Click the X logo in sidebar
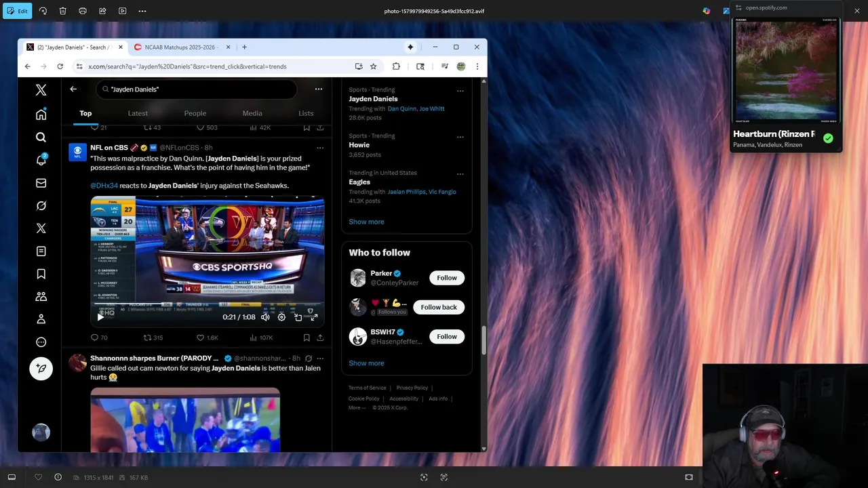The height and width of the screenshot is (488, 868). (41, 89)
